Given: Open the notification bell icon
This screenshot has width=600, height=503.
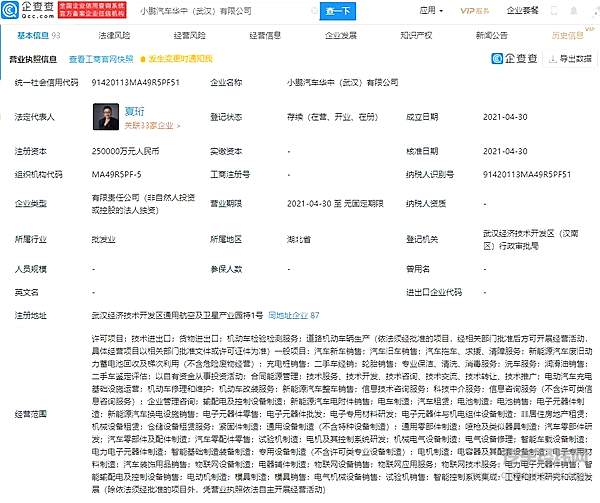Looking at the screenshot, I should tap(573, 11).
